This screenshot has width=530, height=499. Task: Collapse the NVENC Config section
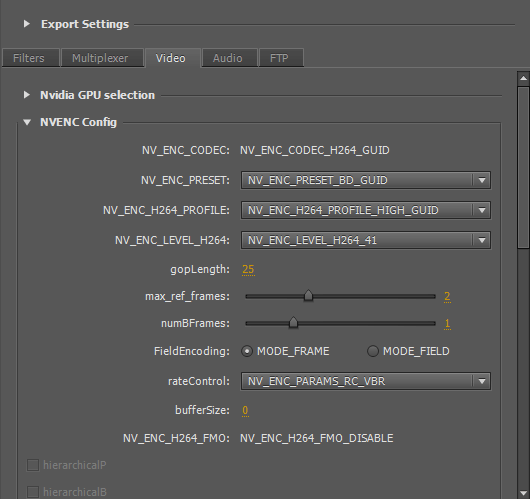tap(27, 122)
